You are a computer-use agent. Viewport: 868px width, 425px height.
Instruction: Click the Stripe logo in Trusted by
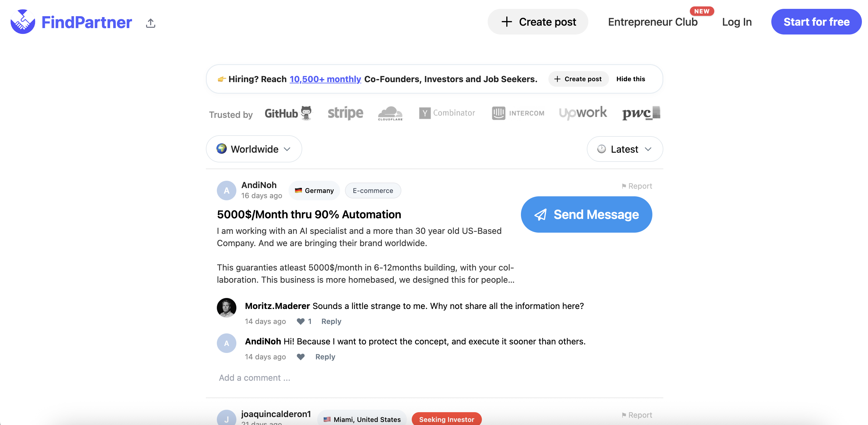click(345, 113)
